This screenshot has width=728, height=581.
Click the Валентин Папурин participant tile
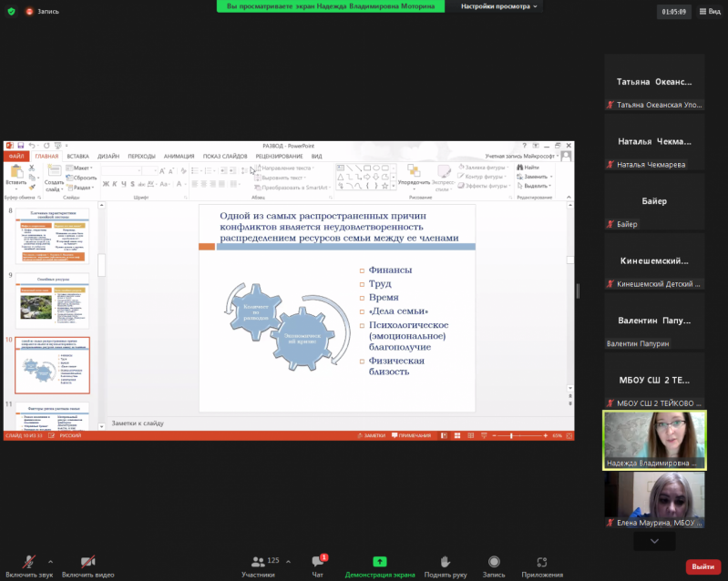point(654,321)
